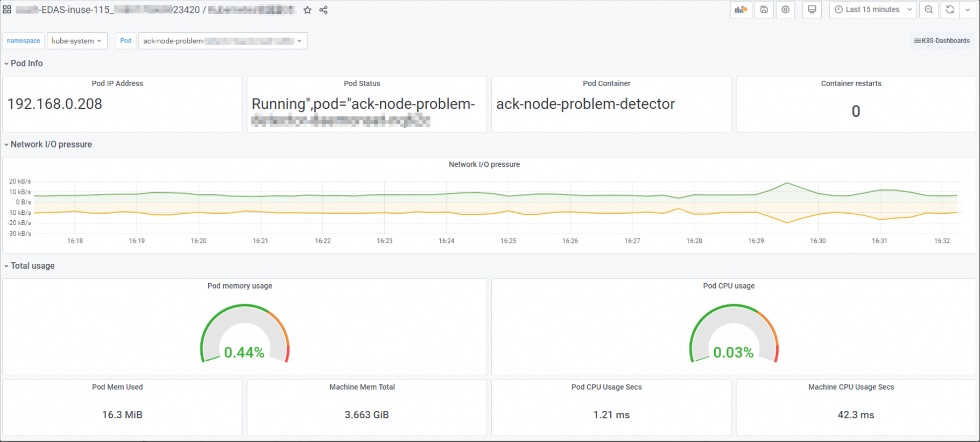Click the -30 kB/s y-axis label
This screenshot has height=442, width=980.
click(x=19, y=234)
